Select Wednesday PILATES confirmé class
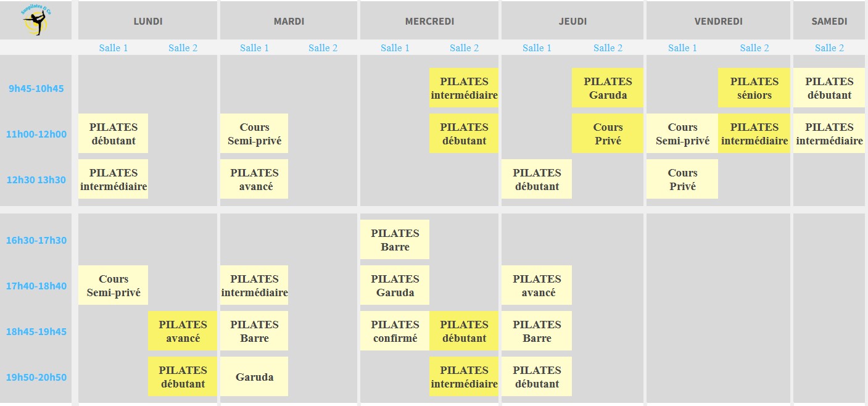Screen dimensions: 868x406 point(395,331)
